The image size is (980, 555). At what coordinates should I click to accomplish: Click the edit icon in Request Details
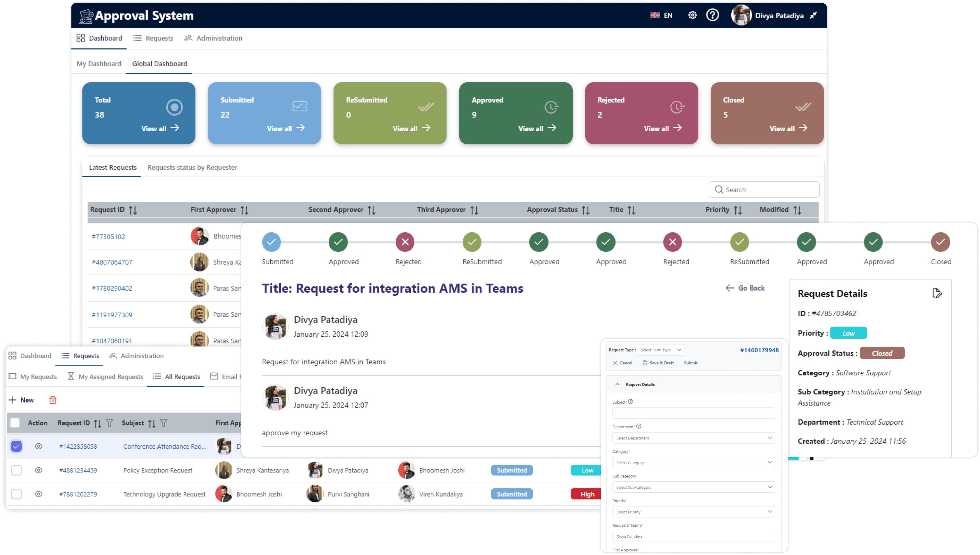[937, 293]
